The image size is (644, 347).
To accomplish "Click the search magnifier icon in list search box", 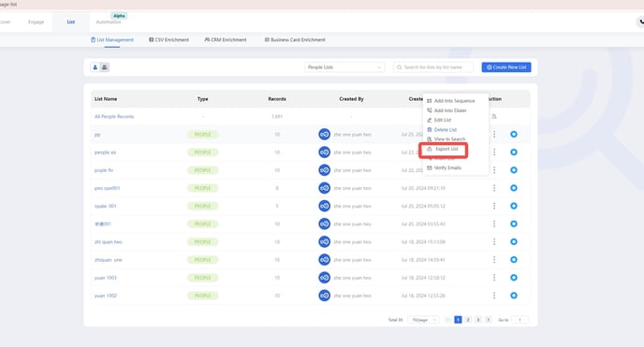I will pos(399,67).
